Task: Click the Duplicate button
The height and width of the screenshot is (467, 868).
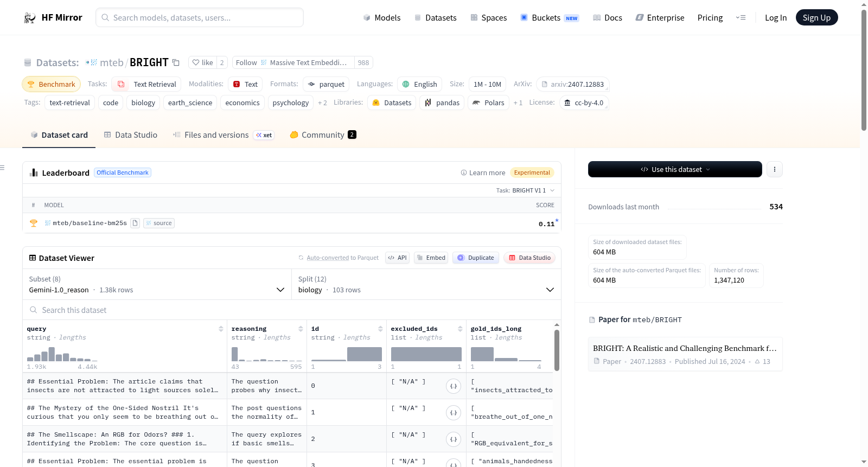Action: click(x=476, y=258)
